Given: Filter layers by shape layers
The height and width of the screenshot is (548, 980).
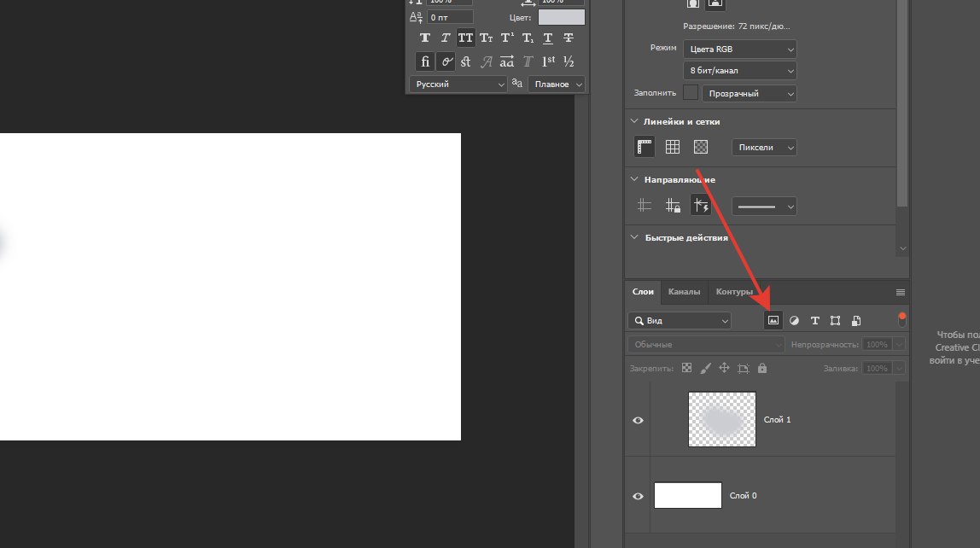Looking at the screenshot, I should coord(835,321).
